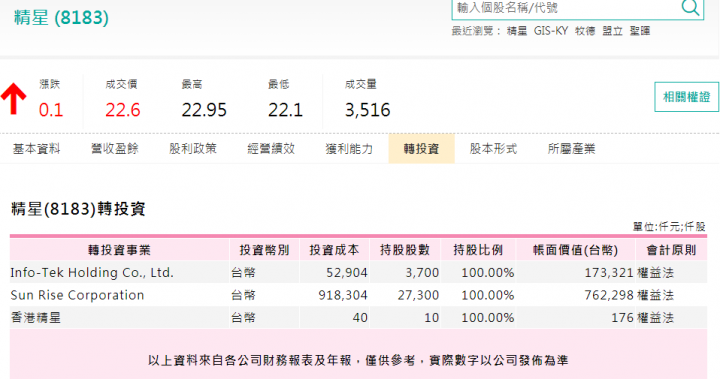This screenshot has width=720, height=379.
Task: Click the 成交價 value 22.6
Action: (x=123, y=110)
